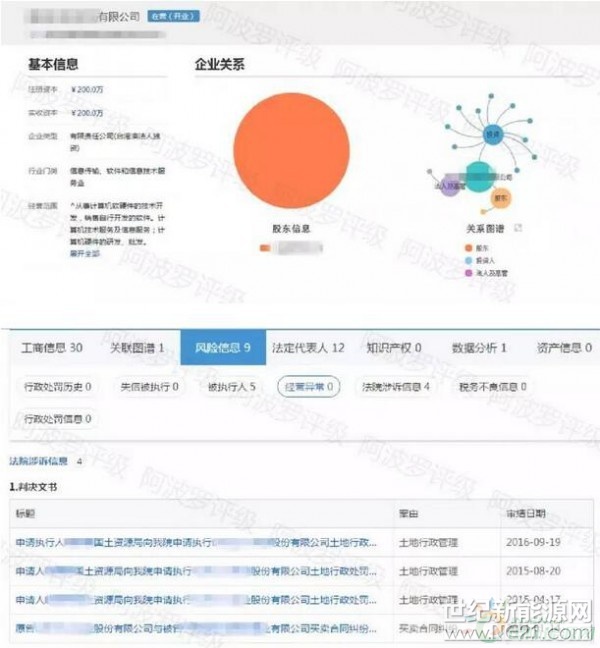The image size is (600, 648).
Task: Click the expand icon beside 关系图谱
Action: 517,229
